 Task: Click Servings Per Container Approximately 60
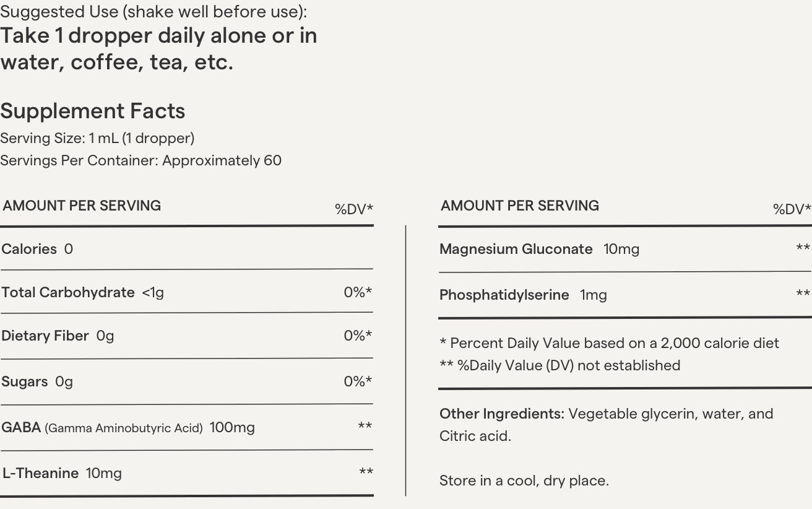140,160
